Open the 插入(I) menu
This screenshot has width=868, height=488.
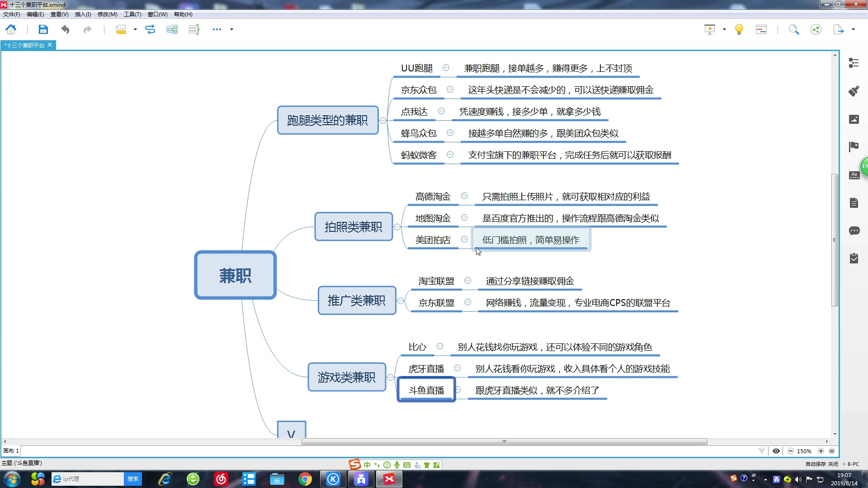click(83, 14)
